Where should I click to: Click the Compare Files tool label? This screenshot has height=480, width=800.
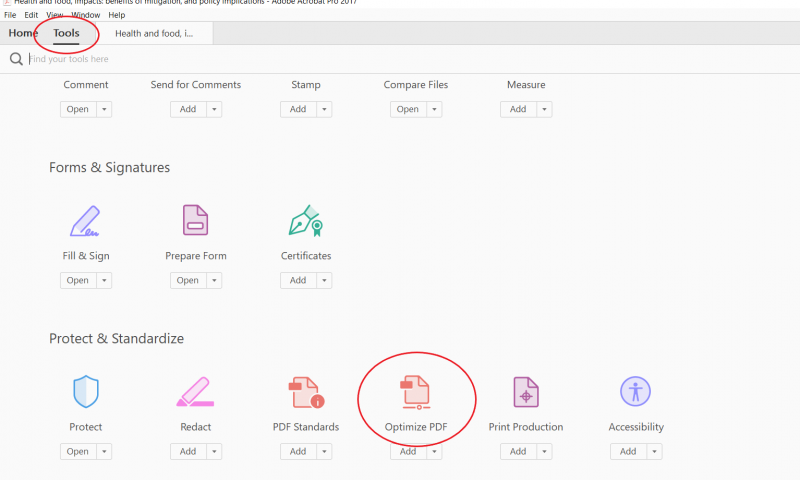(x=416, y=85)
